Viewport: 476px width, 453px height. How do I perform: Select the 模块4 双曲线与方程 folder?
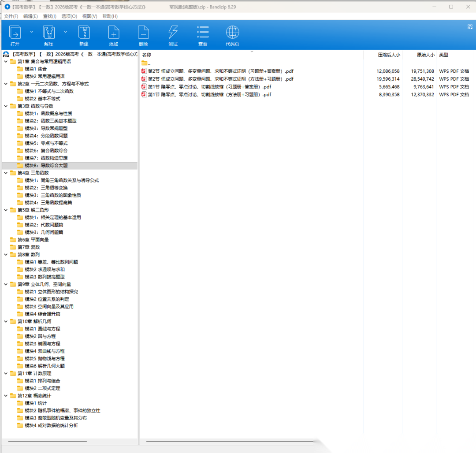[x=45, y=351]
